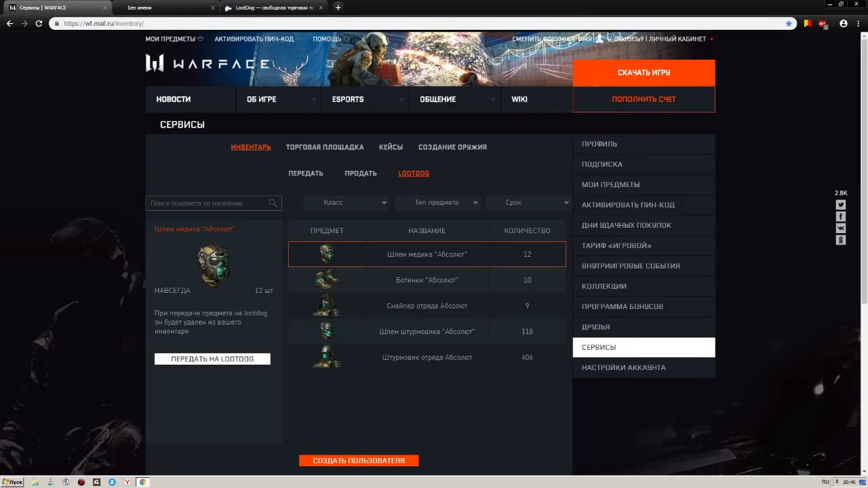Click the search magnifier in item search
Image resolution: width=868 pixels, height=488 pixels.
click(273, 203)
